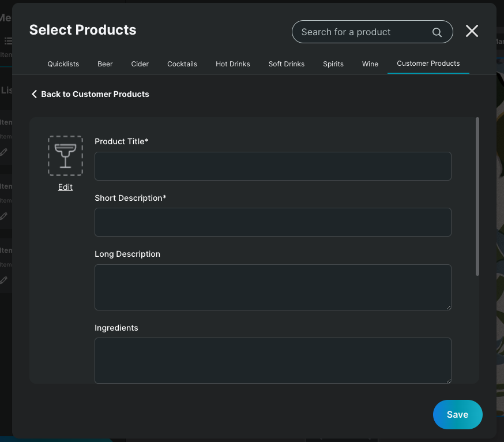Open the Cocktails tab

pos(182,64)
